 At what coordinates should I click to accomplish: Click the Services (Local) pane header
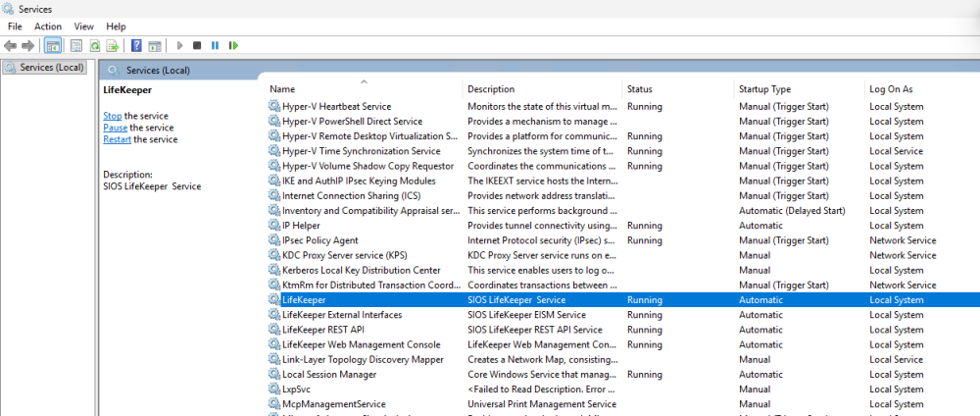[158, 70]
